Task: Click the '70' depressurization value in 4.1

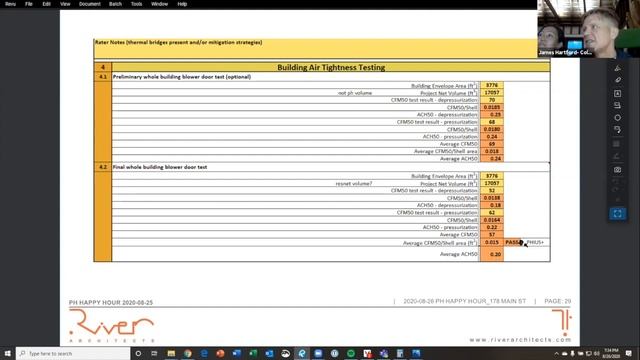Action: point(492,100)
